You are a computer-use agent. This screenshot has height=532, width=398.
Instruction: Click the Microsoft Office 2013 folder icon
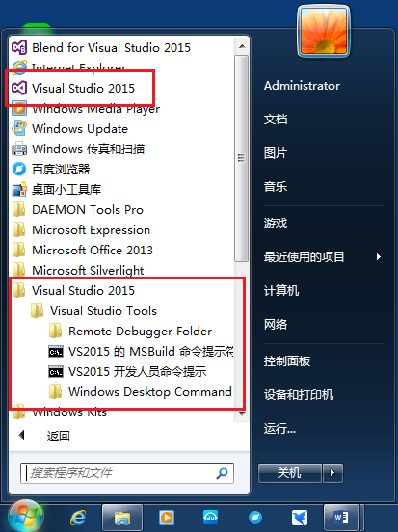19,250
